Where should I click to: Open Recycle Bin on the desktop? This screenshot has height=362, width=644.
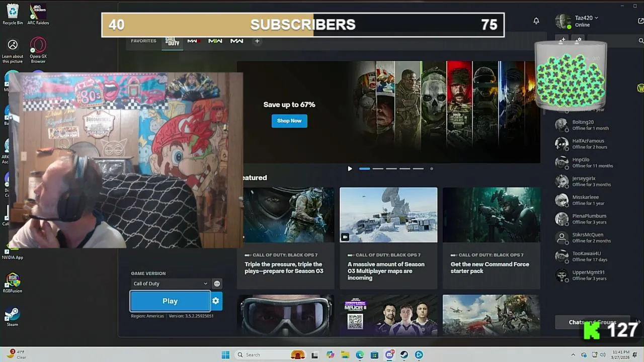13,14
